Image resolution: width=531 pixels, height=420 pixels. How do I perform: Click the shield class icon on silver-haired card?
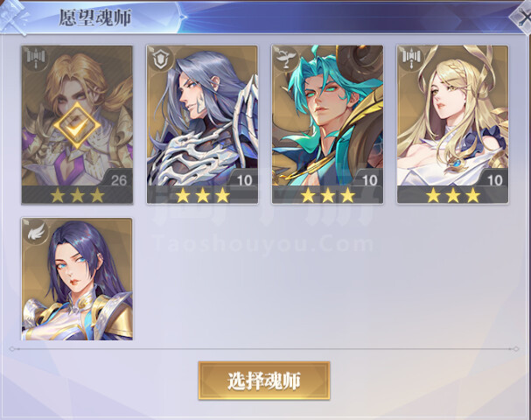161,59
